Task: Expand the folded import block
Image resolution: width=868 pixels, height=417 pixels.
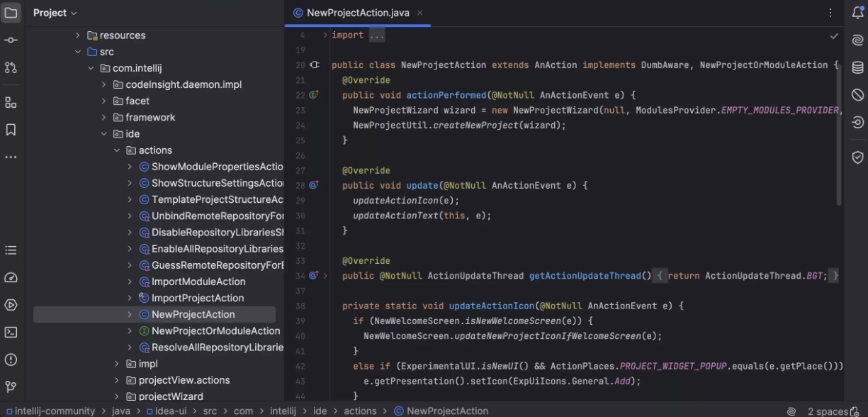Action: click(x=376, y=35)
